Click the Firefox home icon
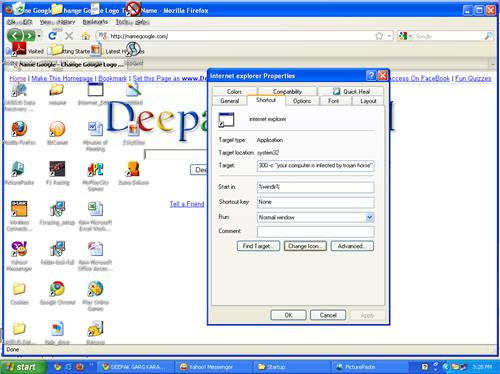500x374 pixels. coord(86,36)
